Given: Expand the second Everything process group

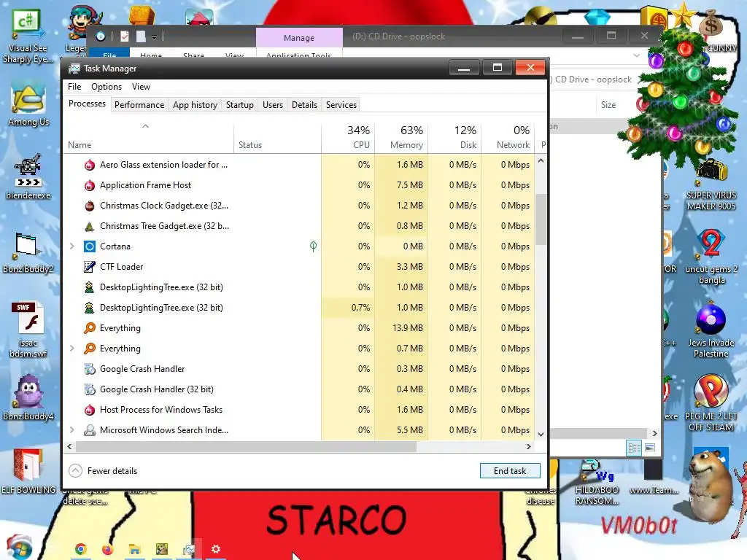Looking at the screenshot, I should (72, 349).
